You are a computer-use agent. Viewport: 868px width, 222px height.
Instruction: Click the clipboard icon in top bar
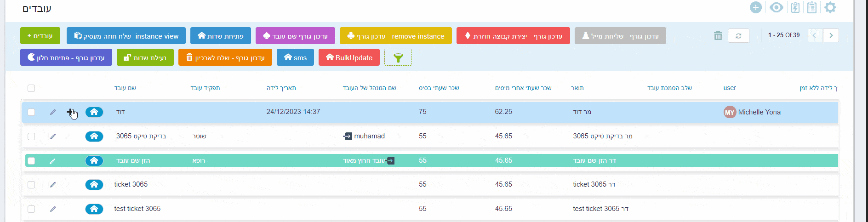pyautogui.click(x=812, y=7)
